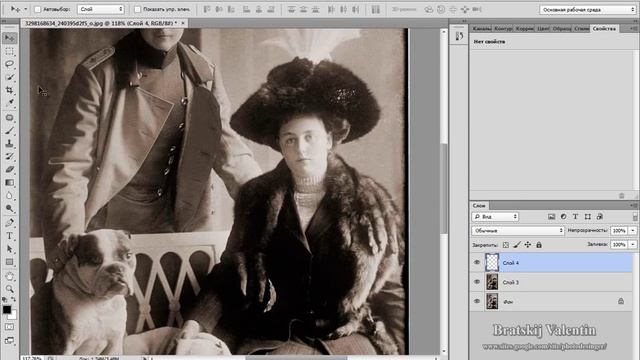Screen dimensions: 640x360
Task: Switch to the Коррекция tab
Action: [524, 29]
